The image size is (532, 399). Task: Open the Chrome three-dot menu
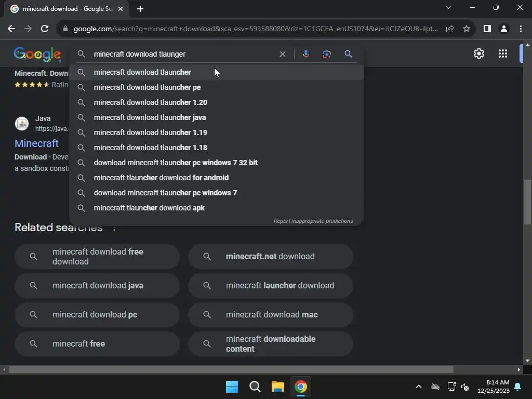point(521,29)
